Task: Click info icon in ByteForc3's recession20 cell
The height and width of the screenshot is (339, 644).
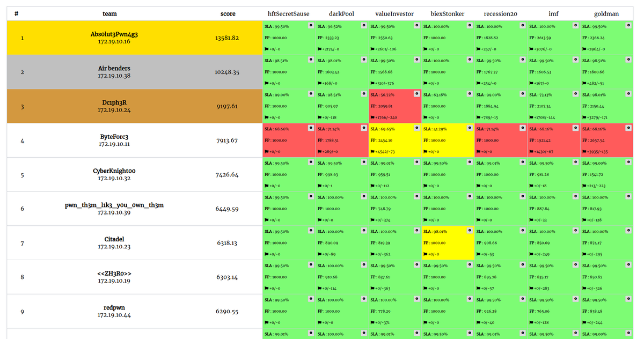Action: pyautogui.click(x=523, y=129)
